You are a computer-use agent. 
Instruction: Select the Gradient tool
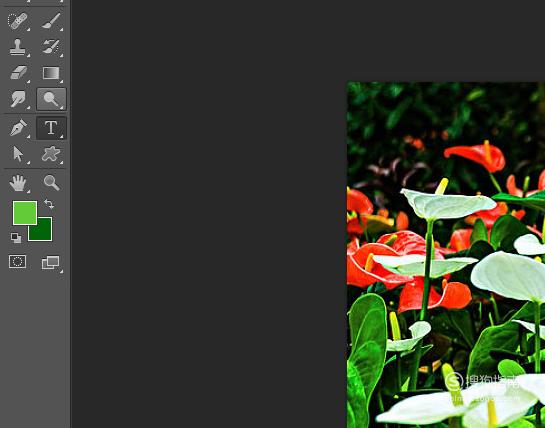coord(51,73)
